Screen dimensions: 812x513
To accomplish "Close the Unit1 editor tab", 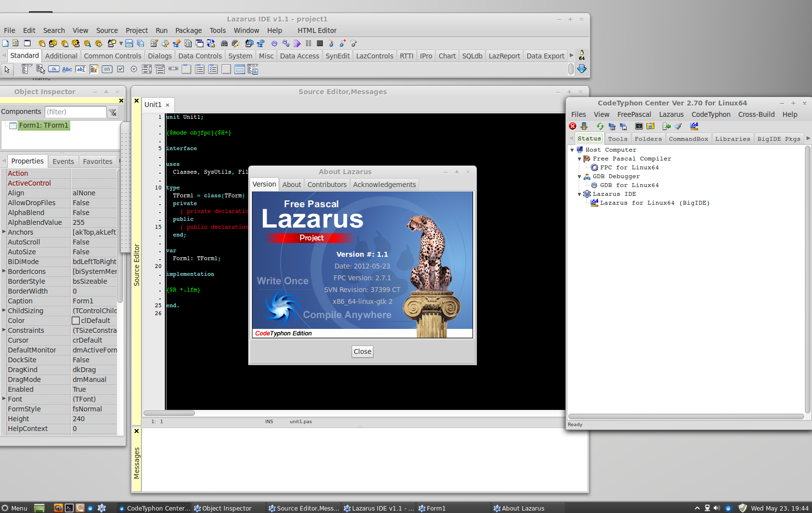I will point(168,105).
